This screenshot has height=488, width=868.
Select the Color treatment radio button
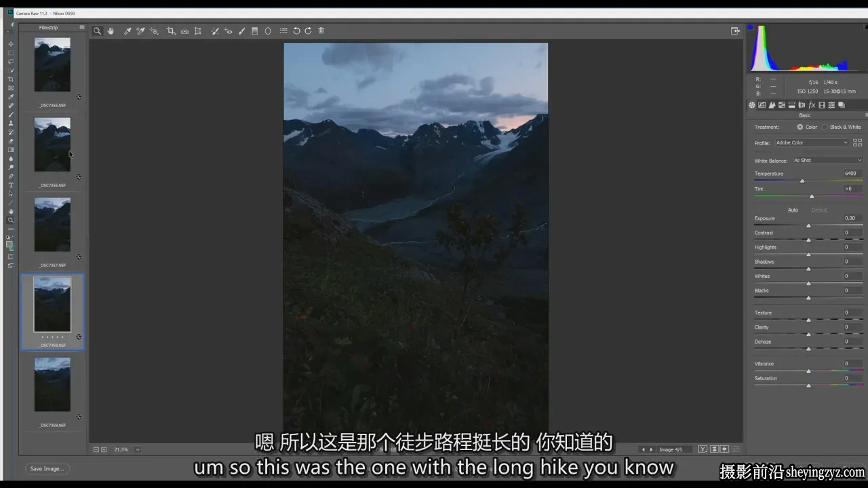tap(800, 127)
